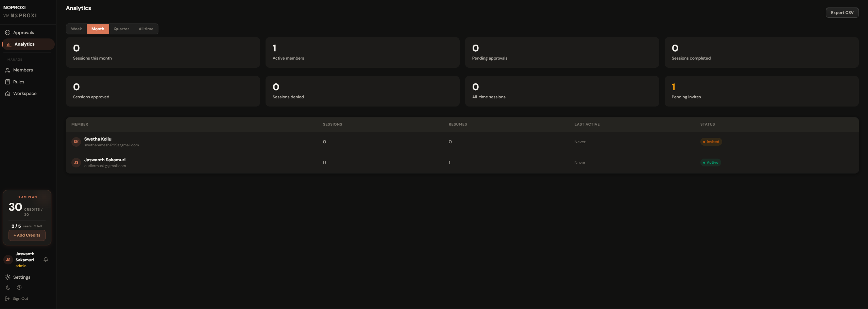Click Swetha Kollu's Last Active Never
Screen dimensions: 868x309
580,142
